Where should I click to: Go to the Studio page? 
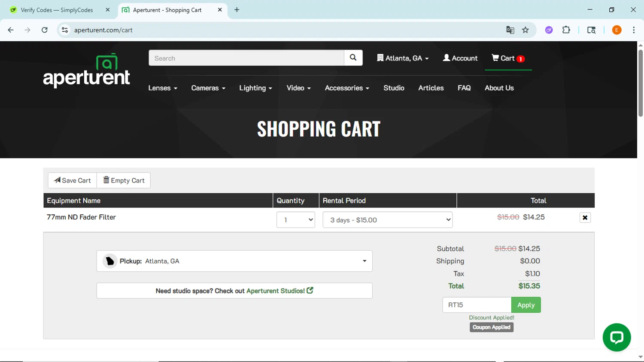pyautogui.click(x=394, y=88)
